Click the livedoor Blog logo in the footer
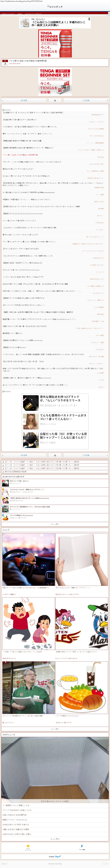110x868 pixels. point(55,856)
